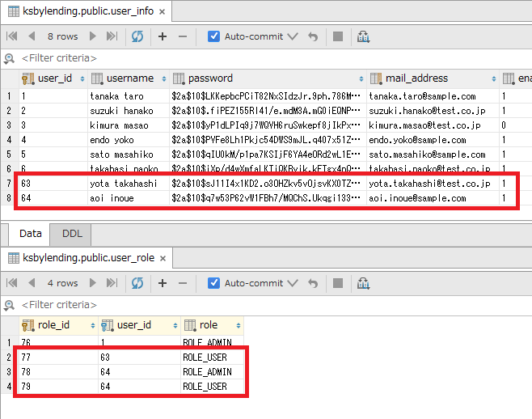
Task: Close the user_role tab
Action: tap(163, 259)
